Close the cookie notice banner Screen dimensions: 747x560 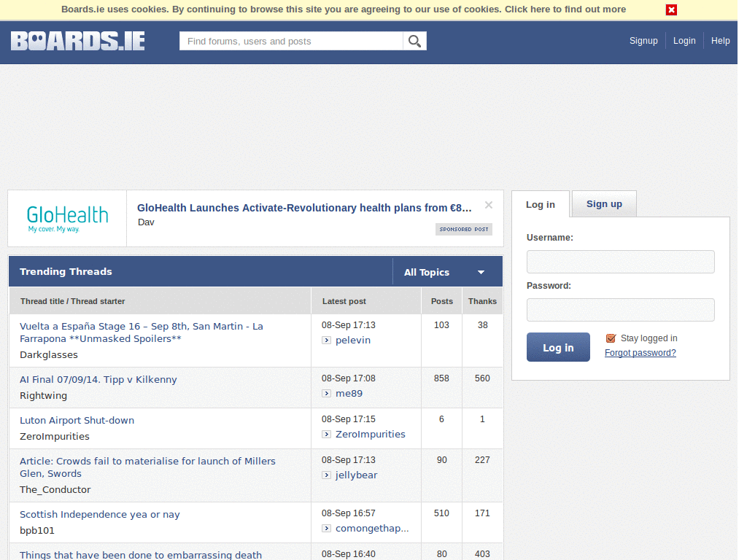(x=671, y=9)
